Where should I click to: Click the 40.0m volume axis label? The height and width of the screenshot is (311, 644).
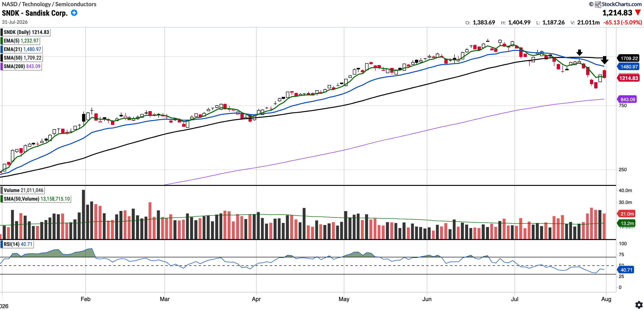[x=625, y=190]
